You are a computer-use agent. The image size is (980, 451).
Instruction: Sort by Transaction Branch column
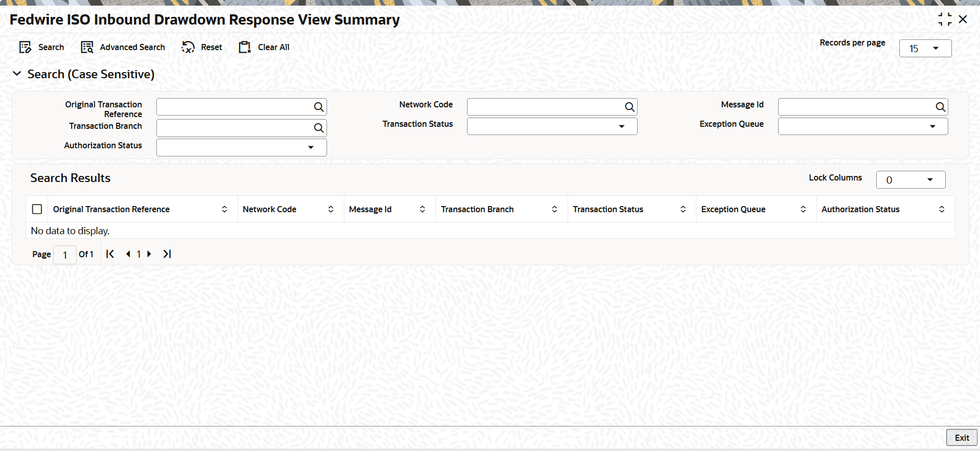coord(554,209)
